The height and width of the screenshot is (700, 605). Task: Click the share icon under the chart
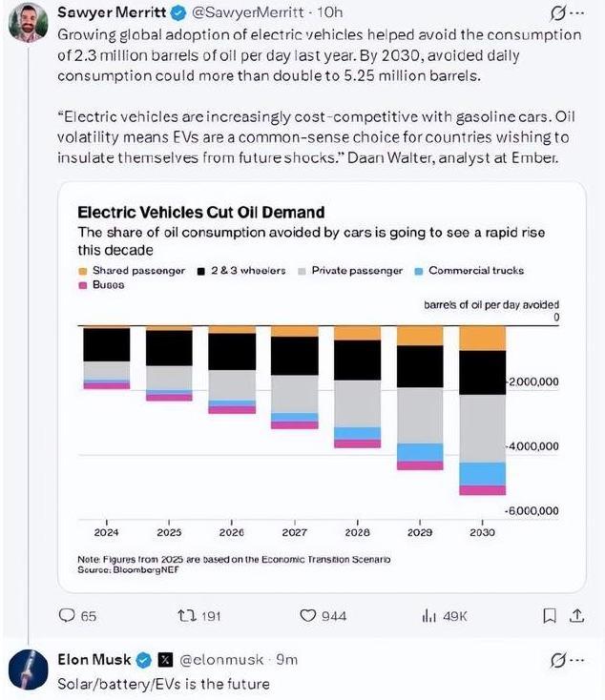click(x=578, y=616)
